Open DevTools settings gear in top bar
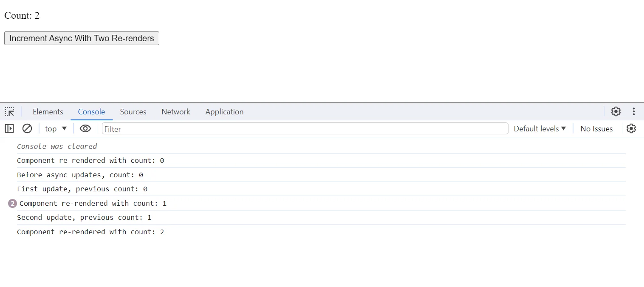Screen dimensions: 644x287 (x=616, y=111)
